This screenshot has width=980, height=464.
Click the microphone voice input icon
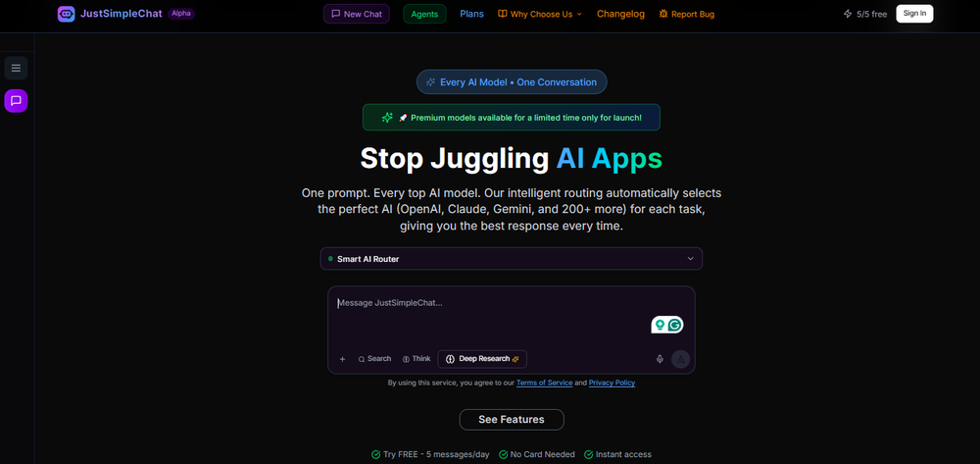coord(660,359)
